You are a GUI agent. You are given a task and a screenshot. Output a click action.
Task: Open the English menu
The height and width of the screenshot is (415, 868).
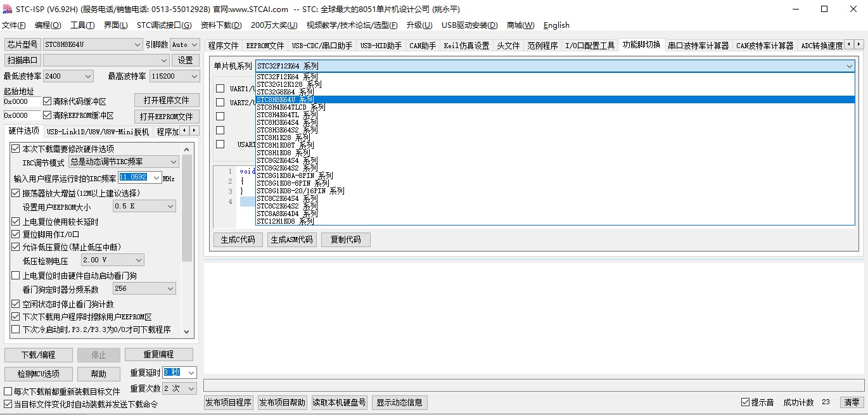click(556, 25)
